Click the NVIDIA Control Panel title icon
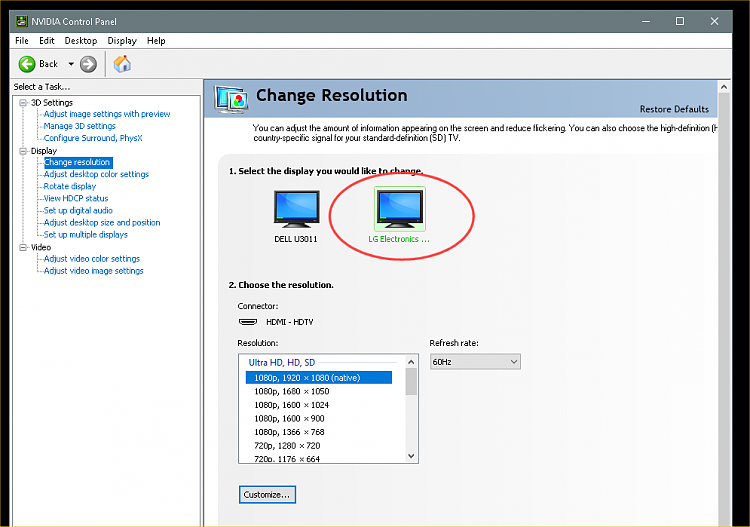This screenshot has width=750, height=527. [x=22, y=21]
